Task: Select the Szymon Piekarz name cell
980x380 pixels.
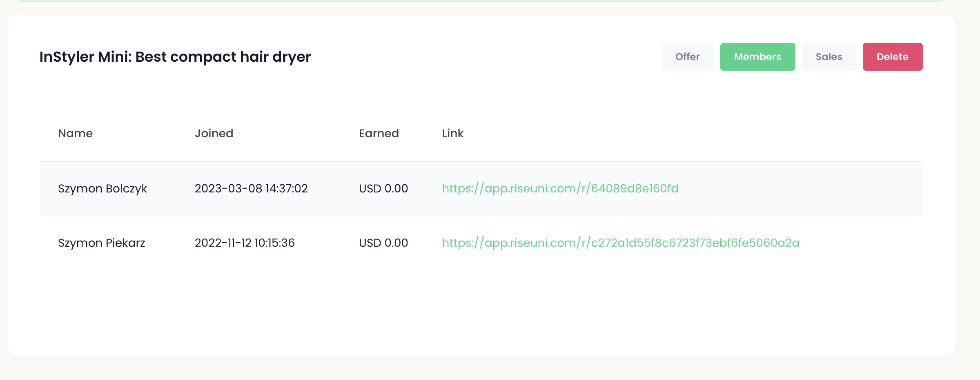Action: click(102, 243)
